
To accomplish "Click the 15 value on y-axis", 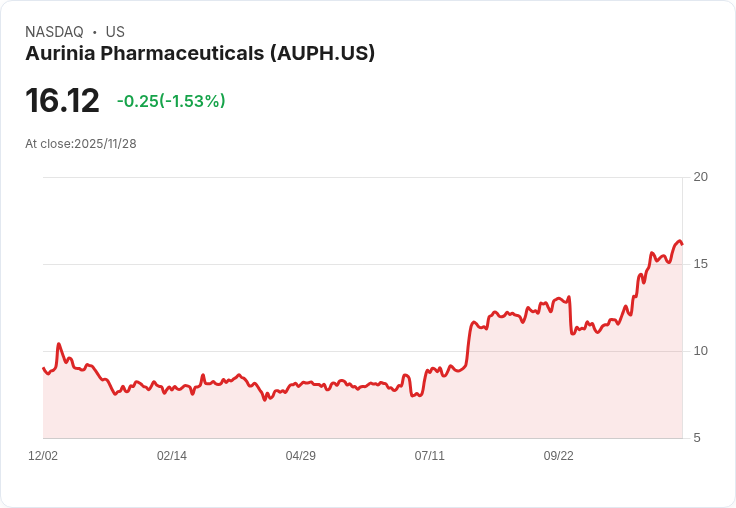I will pyautogui.click(x=701, y=264).
